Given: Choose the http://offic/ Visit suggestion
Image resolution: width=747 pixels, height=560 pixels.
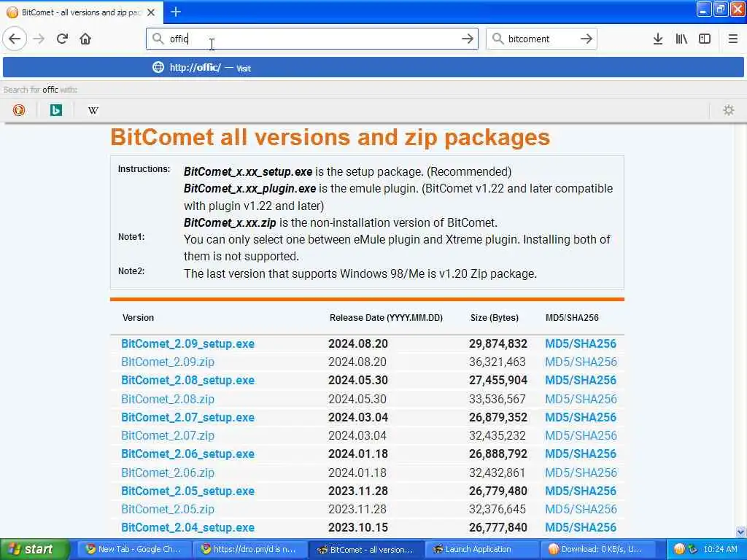Looking at the screenshot, I should (373, 68).
